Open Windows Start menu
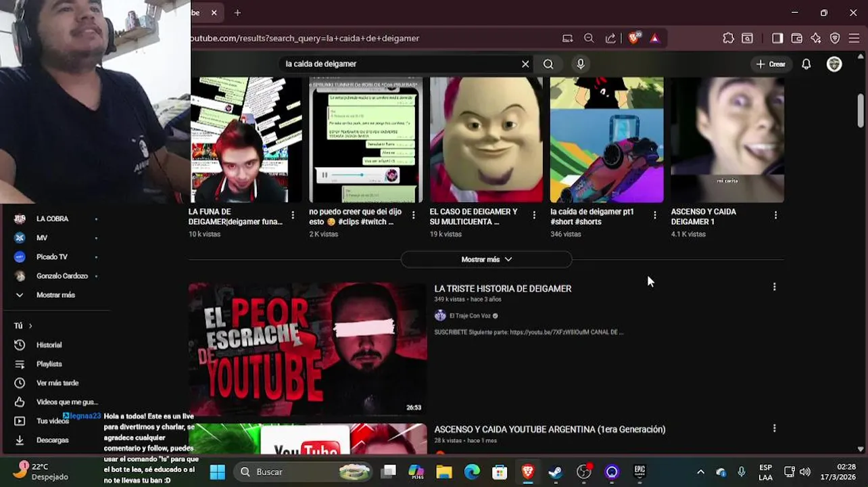Image resolution: width=868 pixels, height=487 pixels. pos(217,471)
